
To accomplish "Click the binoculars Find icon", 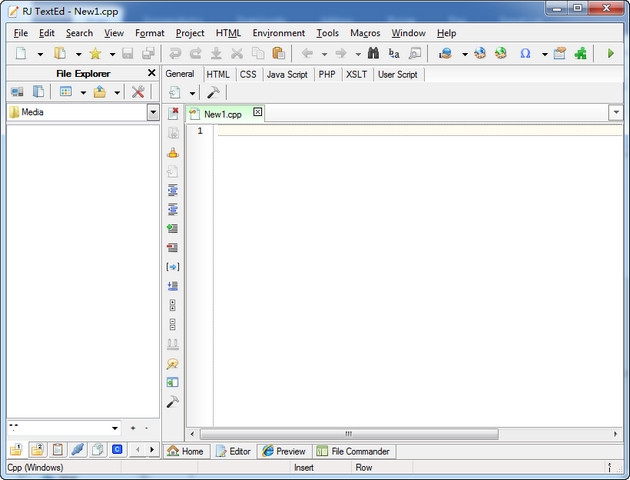I will tap(373, 54).
